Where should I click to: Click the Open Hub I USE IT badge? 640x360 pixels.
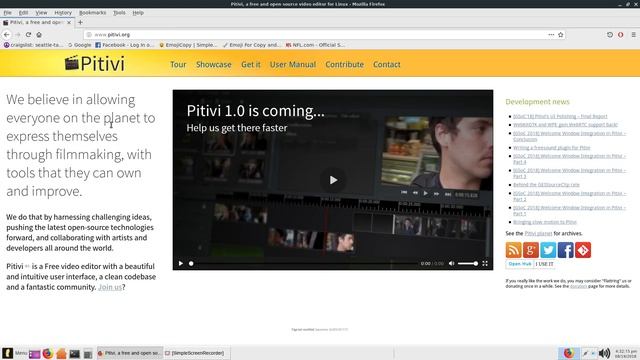tap(530, 264)
